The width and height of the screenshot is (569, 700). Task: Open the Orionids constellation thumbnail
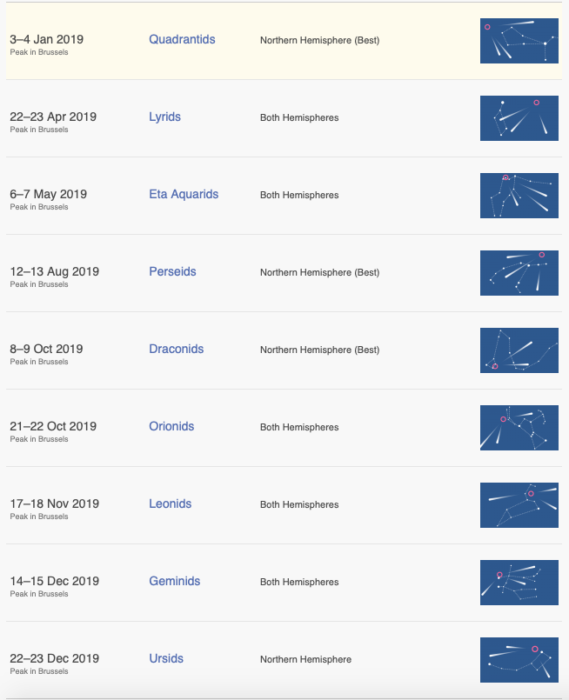click(519, 428)
